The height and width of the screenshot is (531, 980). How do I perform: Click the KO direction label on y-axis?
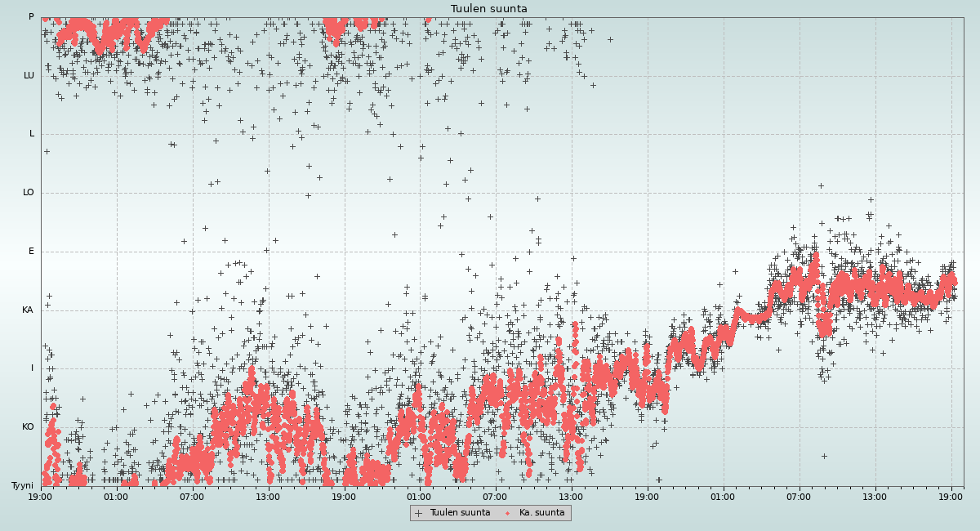tap(28, 427)
